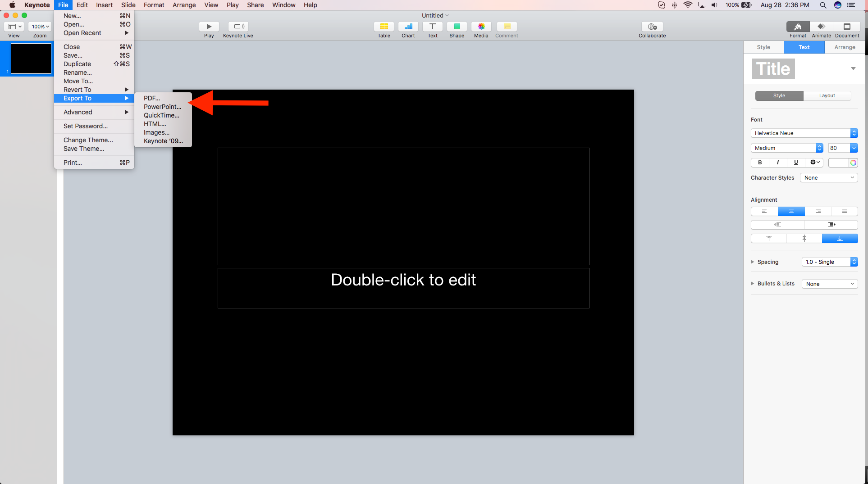Image resolution: width=868 pixels, height=484 pixels.
Task: Open the Helvetica Neue font dropdown
Action: pos(804,133)
